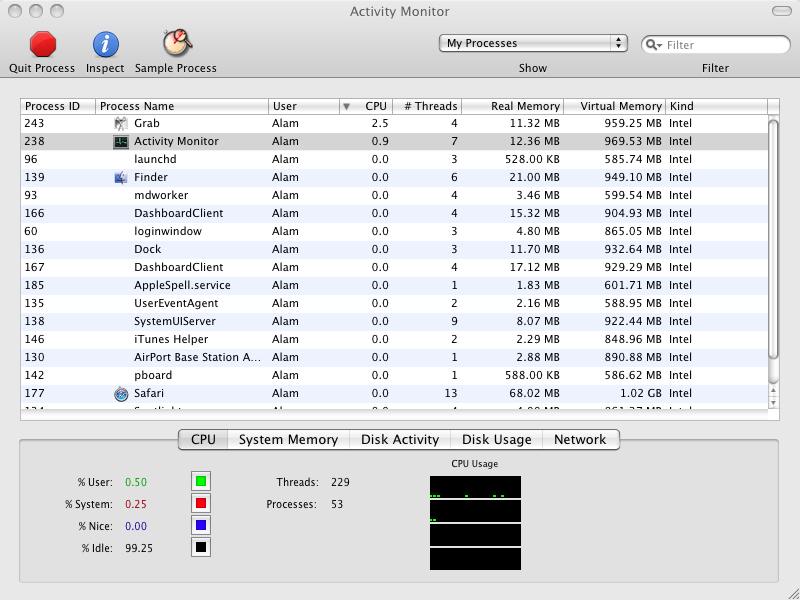Click the toolbar toggle pill button in title bar

pyautogui.click(x=781, y=11)
